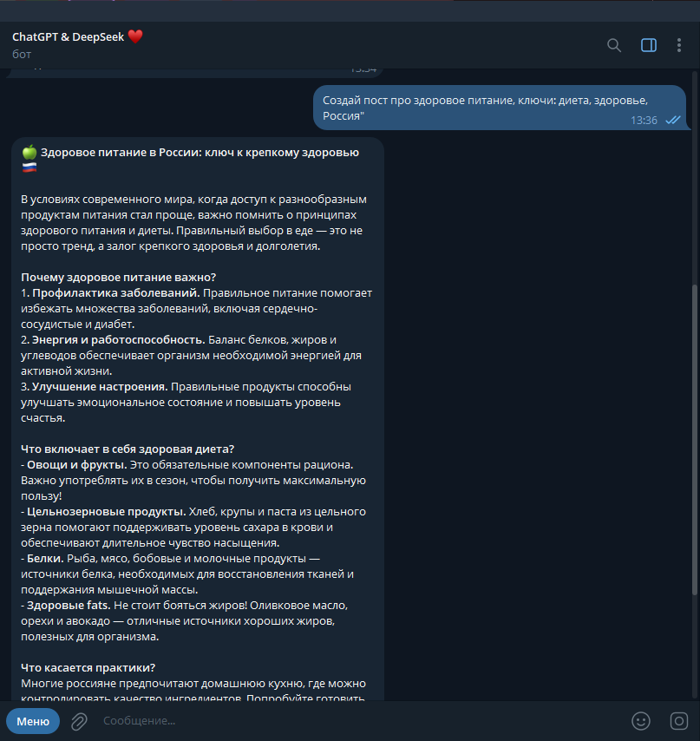Click the red heart emoji in the header
This screenshot has height=741, width=700.
[135, 36]
